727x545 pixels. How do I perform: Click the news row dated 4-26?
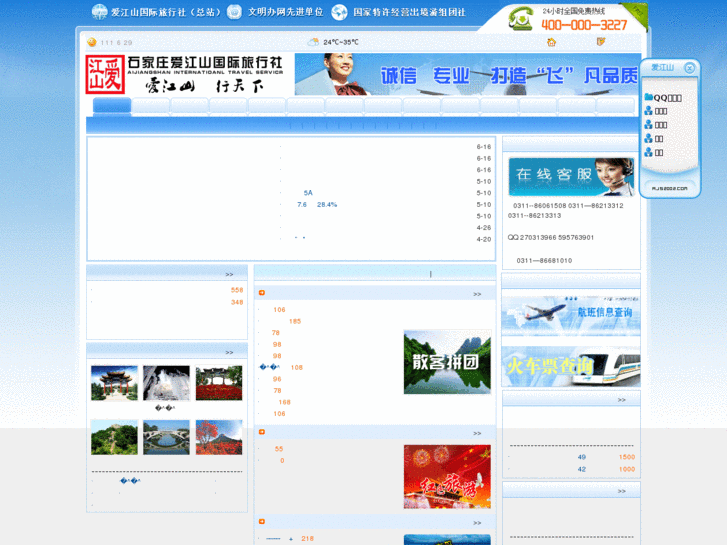(x=385, y=228)
